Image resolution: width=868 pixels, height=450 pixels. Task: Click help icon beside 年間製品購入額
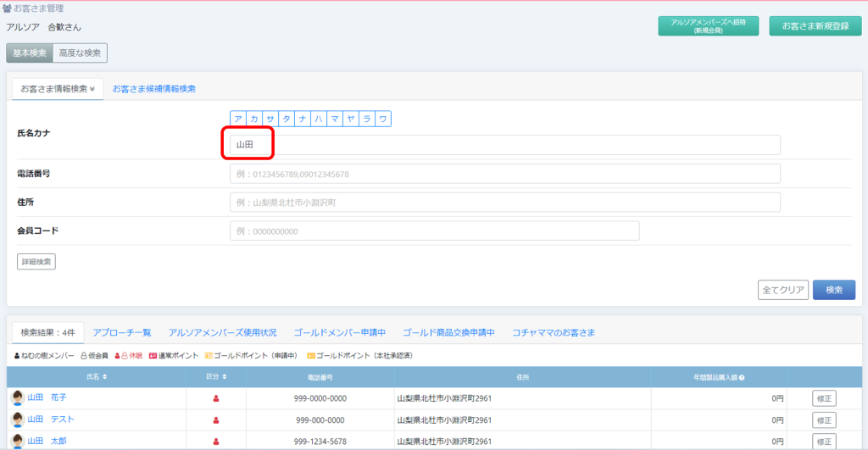[742, 376]
